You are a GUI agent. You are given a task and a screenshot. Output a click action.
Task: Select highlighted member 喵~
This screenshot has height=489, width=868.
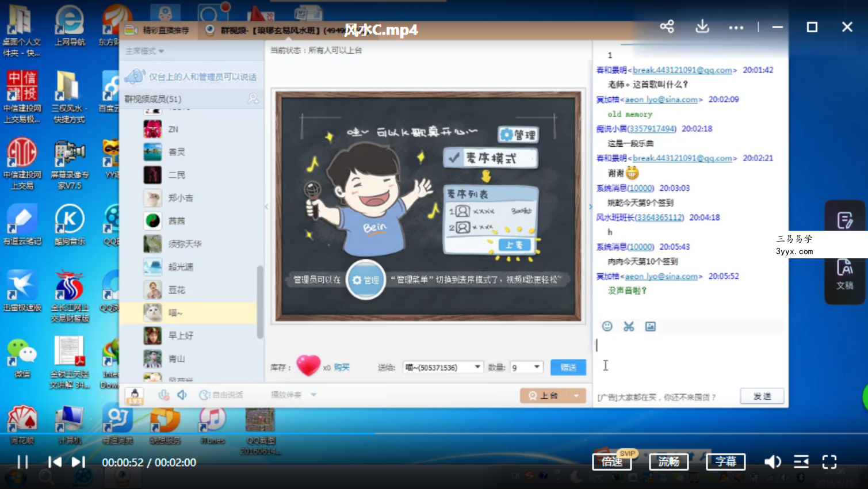tap(189, 313)
